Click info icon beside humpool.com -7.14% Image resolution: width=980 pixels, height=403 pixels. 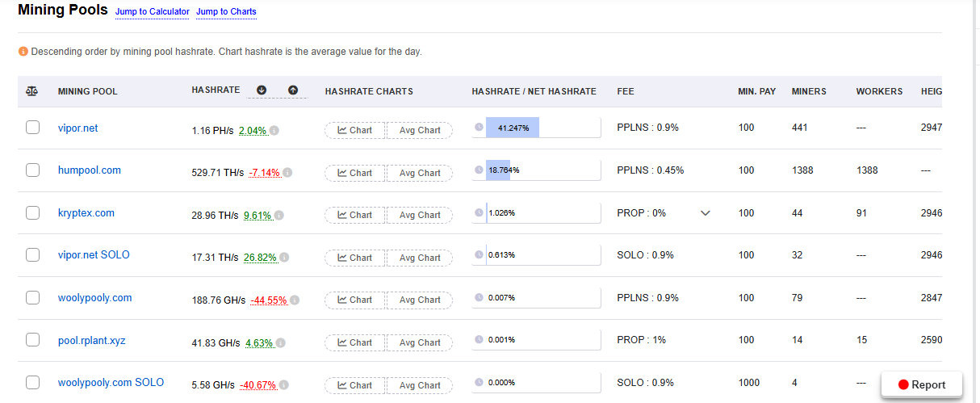click(287, 173)
